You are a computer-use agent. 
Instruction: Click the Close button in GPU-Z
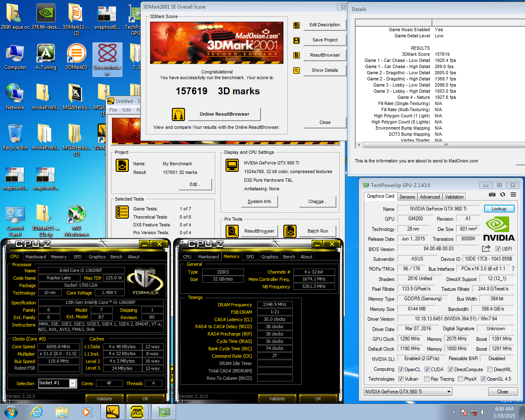[502, 392]
